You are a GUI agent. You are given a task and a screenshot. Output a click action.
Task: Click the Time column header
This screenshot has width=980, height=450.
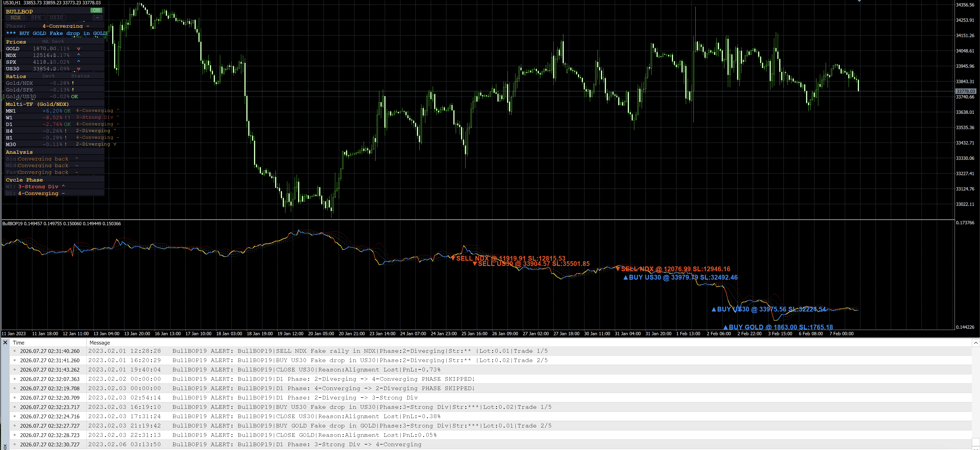[48, 343]
